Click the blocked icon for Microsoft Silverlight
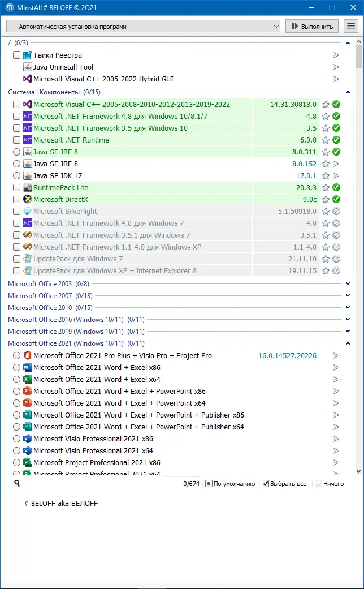 tap(336, 212)
